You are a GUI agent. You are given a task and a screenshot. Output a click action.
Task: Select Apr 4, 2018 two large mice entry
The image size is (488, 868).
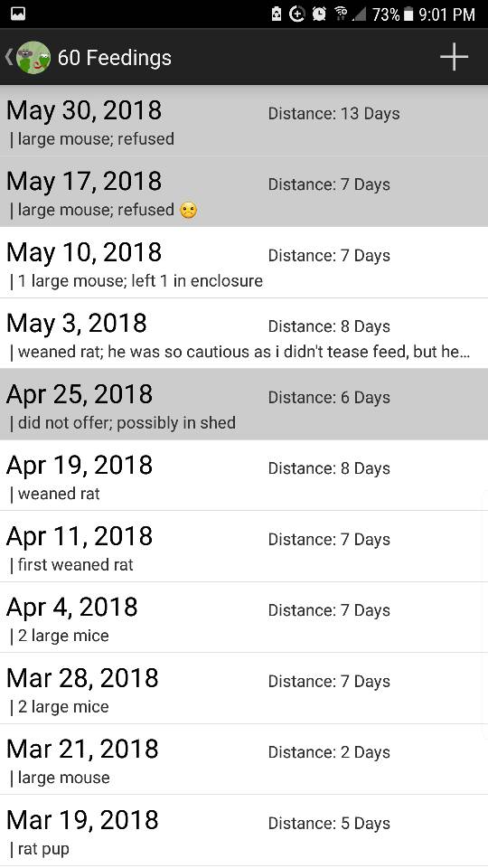pos(244,617)
